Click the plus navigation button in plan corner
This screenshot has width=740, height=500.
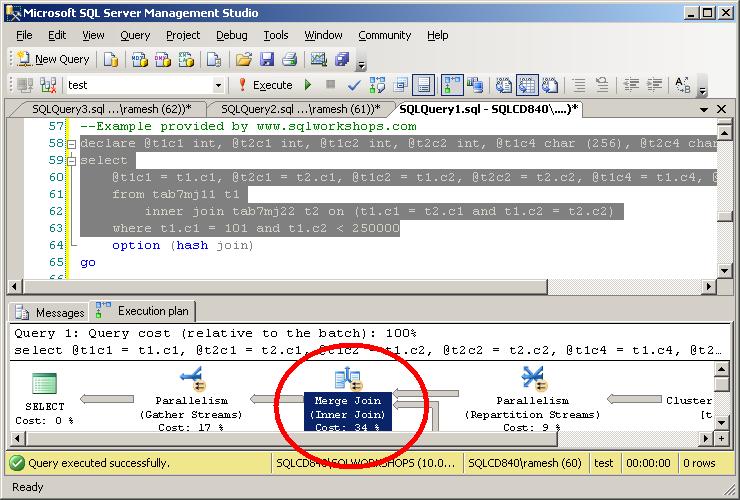[722, 439]
